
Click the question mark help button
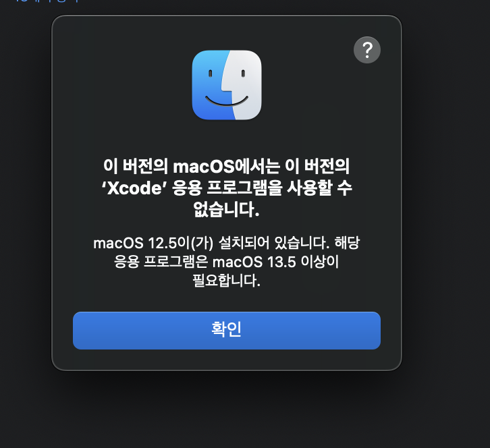tap(367, 50)
